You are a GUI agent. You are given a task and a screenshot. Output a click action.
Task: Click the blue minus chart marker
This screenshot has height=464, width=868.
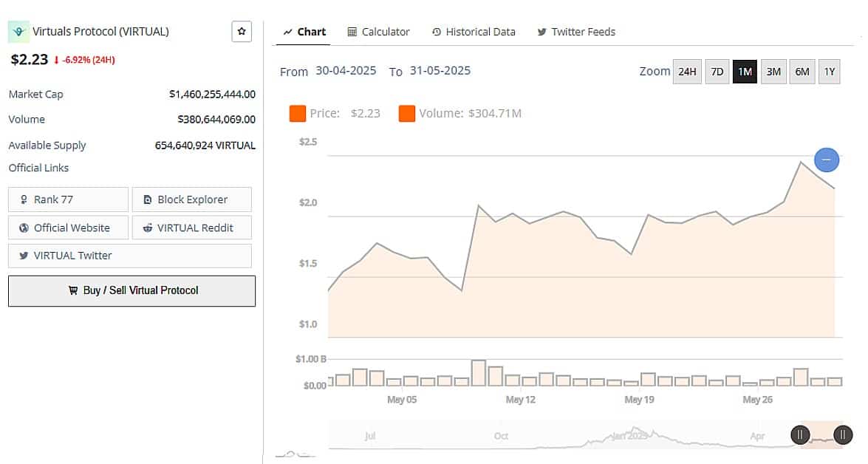[827, 160]
